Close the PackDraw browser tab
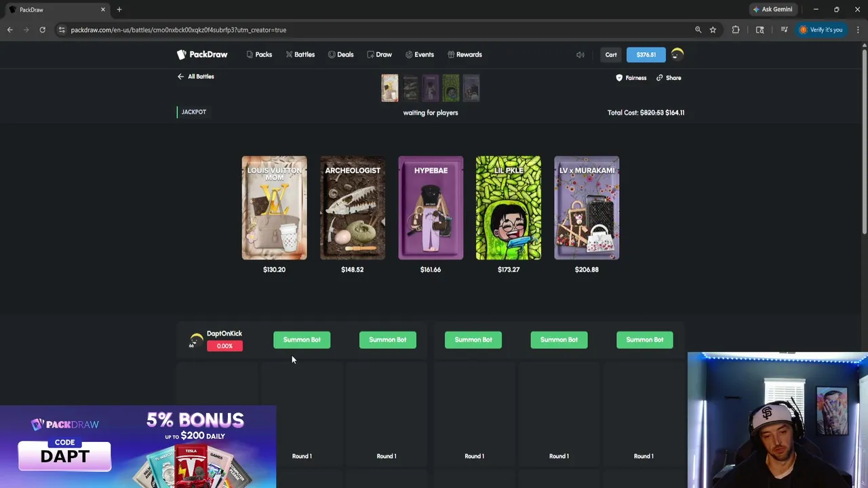Image resolution: width=868 pixels, height=488 pixels. [x=103, y=9]
